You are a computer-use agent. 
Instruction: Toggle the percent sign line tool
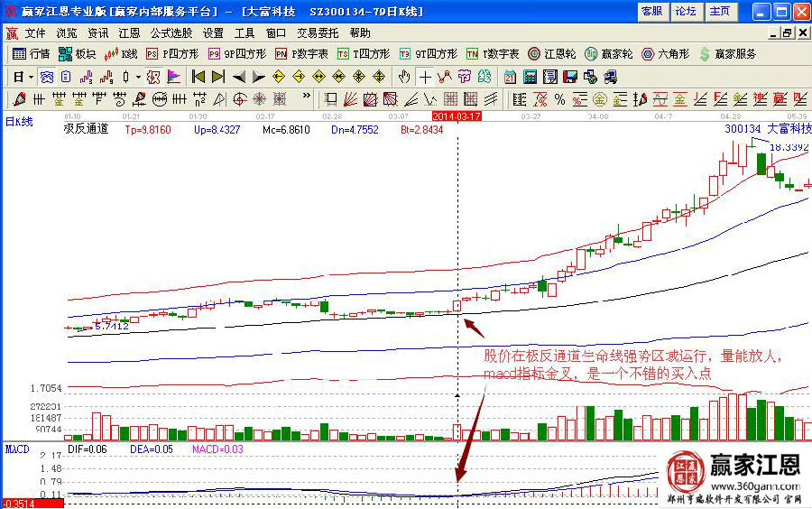pos(559,98)
